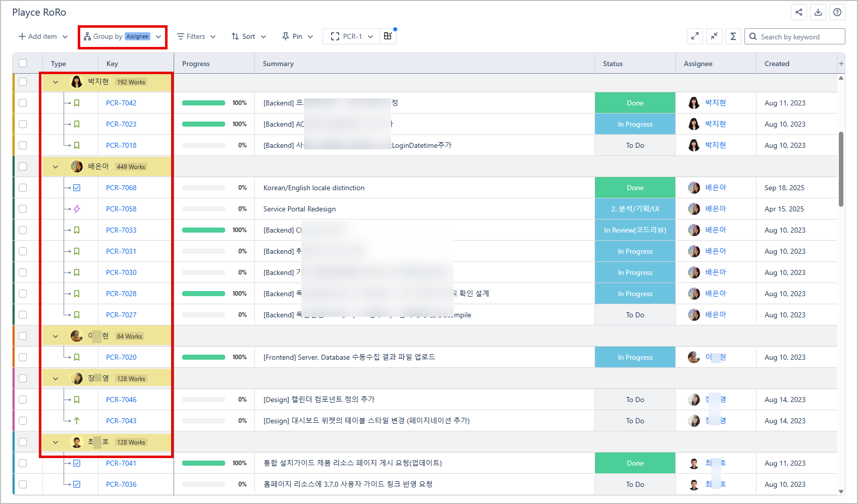
Task: Open issue PCR-7058 Service Portal Redesign
Action: click(x=121, y=208)
